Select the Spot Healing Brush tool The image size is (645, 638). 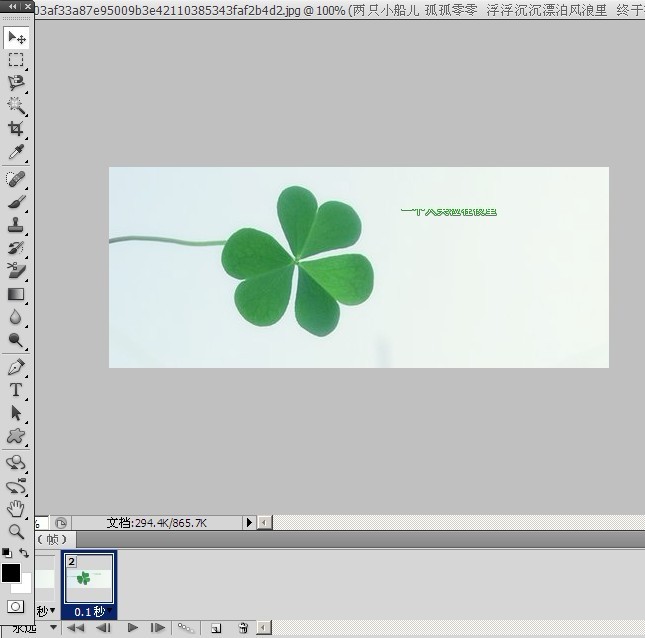pyautogui.click(x=16, y=179)
